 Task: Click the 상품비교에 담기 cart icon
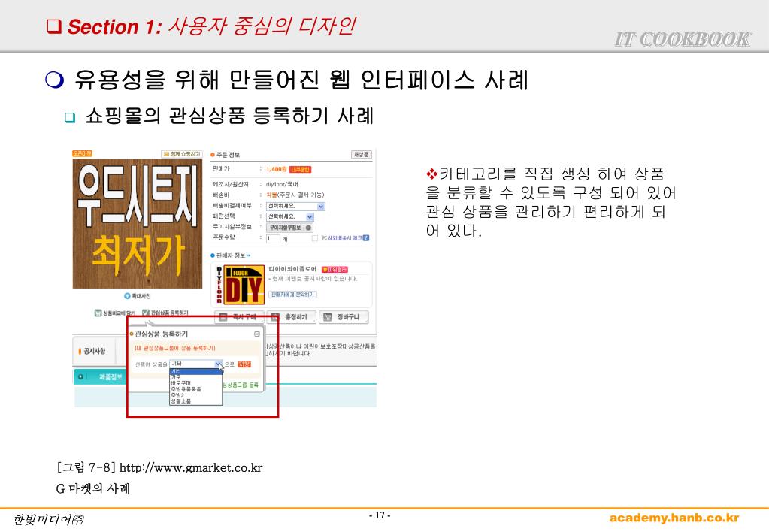[98, 313]
